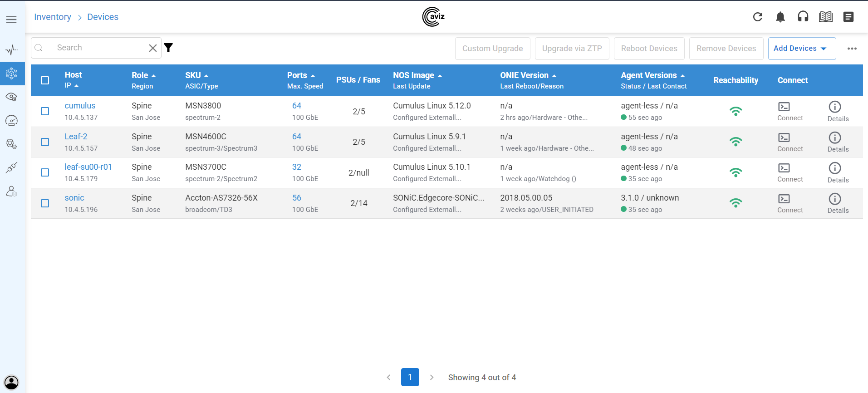The height and width of the screenshot is (393, 868).
Task: Open terminal Connect for sonic
Action: (x=790, y=204)
